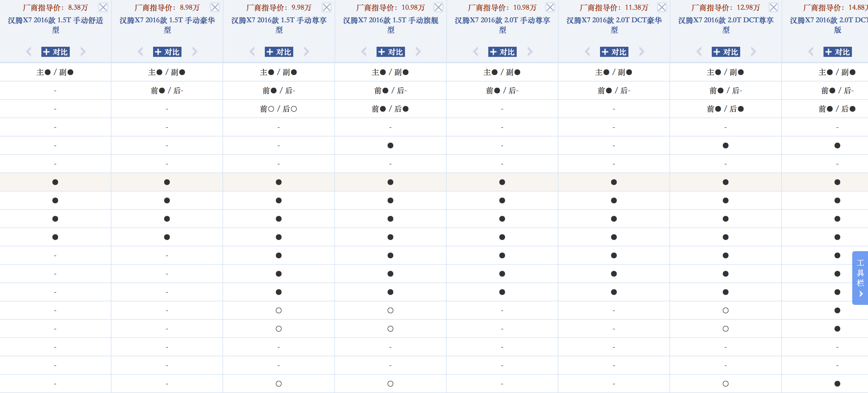Shift 1.5T 手动旗舰型 column right
868x393 pixels.
[418, 51]
